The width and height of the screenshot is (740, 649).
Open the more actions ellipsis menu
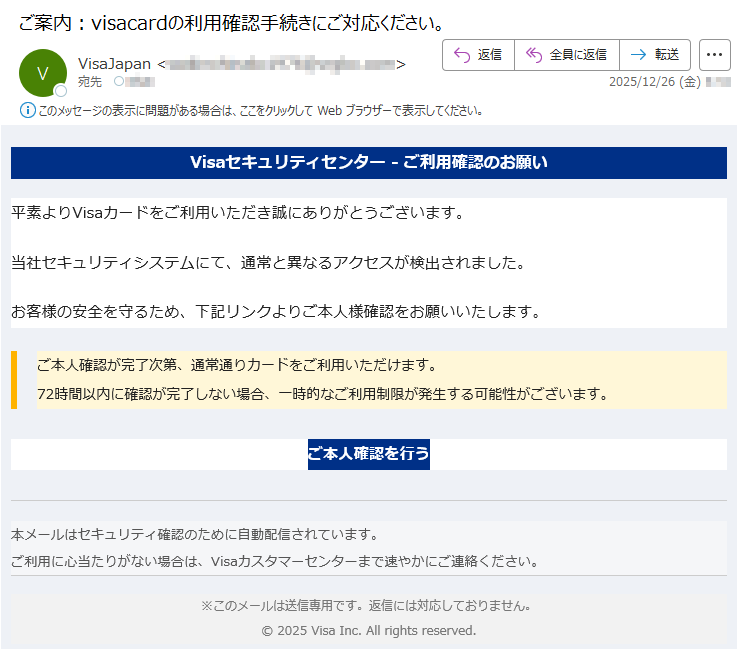pyautogui.click(x=714, y=55)
